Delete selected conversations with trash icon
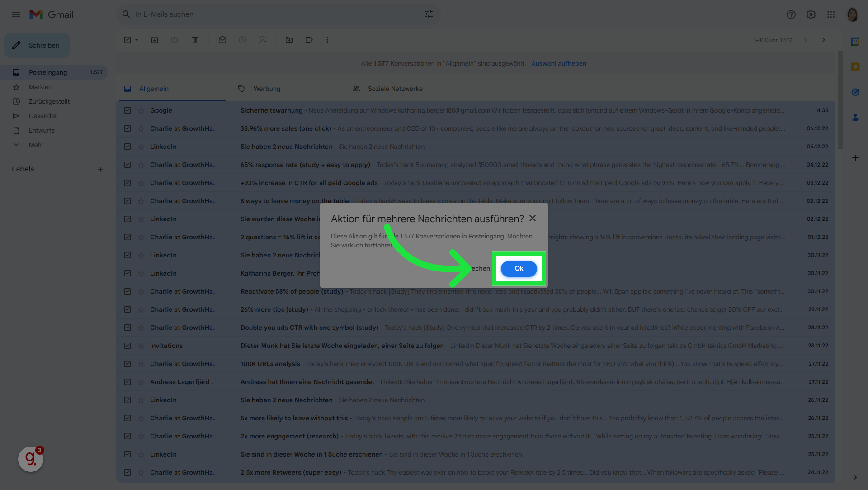The image size is (868, 490). click(195, 40)
